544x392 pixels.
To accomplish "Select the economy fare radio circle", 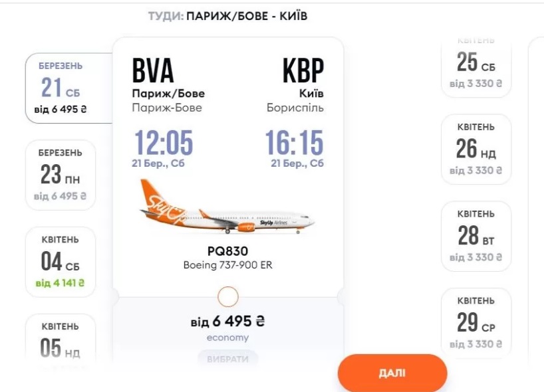I will pyautogui.click(x=227, y=296).
